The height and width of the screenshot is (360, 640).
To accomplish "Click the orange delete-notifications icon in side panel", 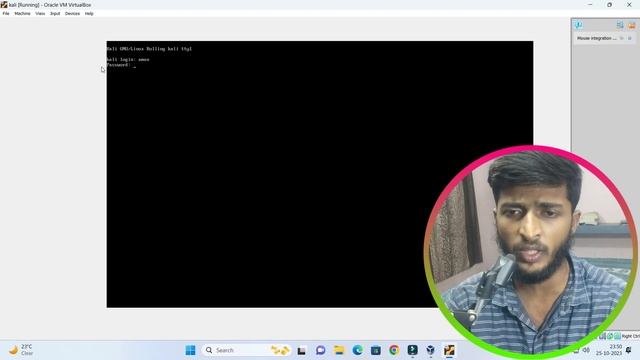I will (631, 25).
